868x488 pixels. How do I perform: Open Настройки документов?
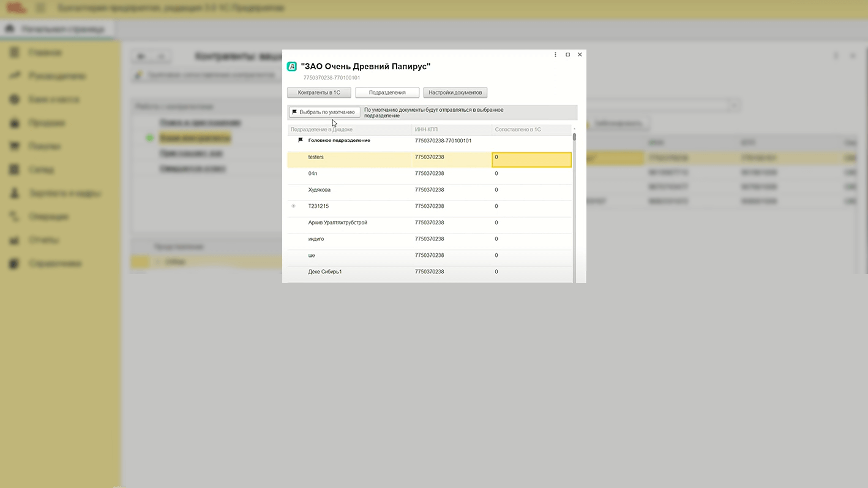click(x=455, y=92)
